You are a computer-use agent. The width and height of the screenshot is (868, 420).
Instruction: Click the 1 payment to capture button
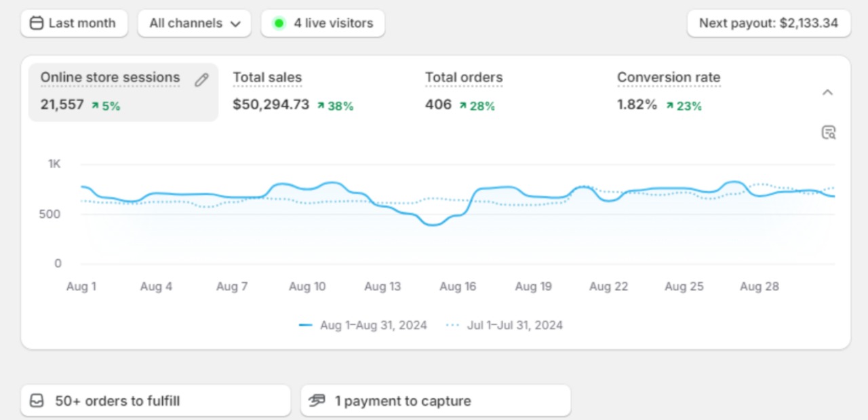pos(435,400)
